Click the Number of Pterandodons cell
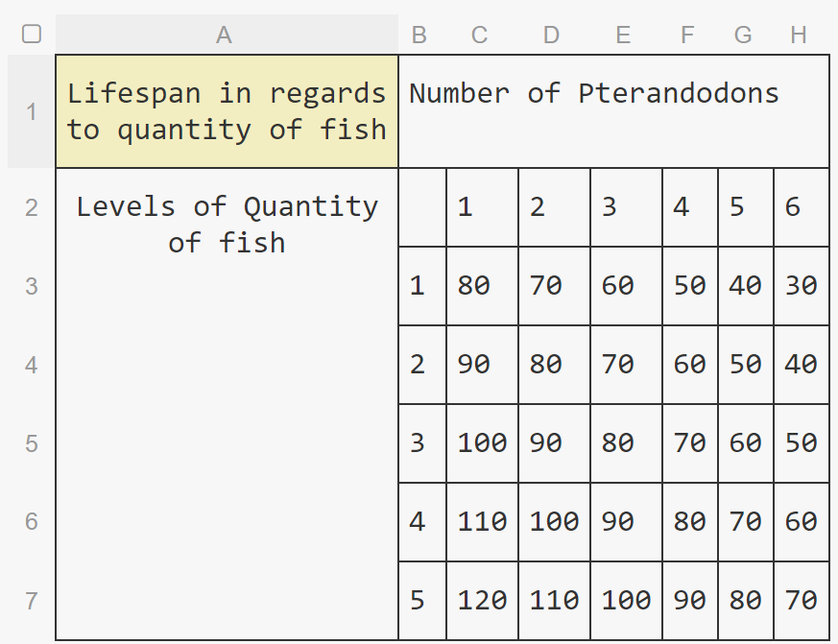Image resolution: width=838 pixels, height=644 pixels. coord(613,111)
